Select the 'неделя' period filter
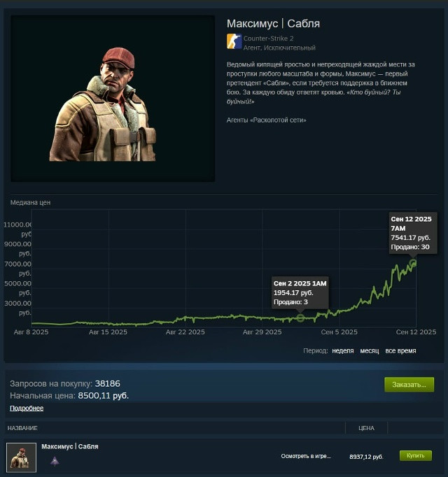The image size is (448, 477). (x=343, y=350)
